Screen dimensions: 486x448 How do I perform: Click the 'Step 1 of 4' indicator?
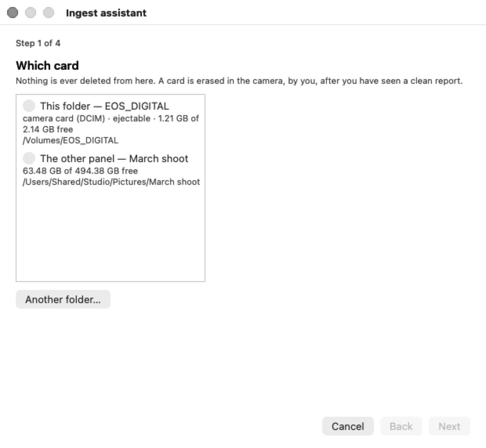pos(38,43)
